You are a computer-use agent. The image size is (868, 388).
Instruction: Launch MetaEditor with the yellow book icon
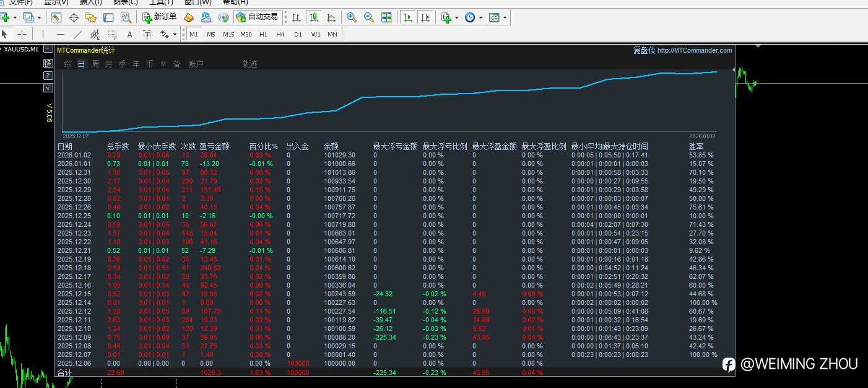(x=190, y=17)
